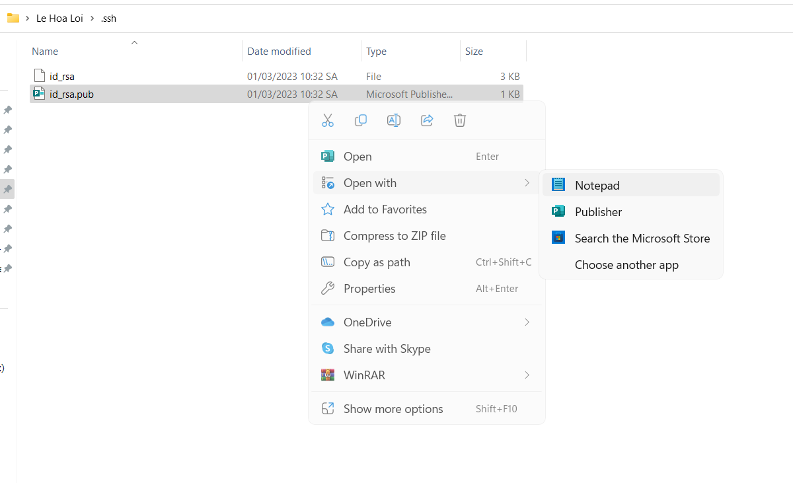The width and height of the screenshot is (793, 483).
Task: Click Add to Favorites
Action: (384, 209)
